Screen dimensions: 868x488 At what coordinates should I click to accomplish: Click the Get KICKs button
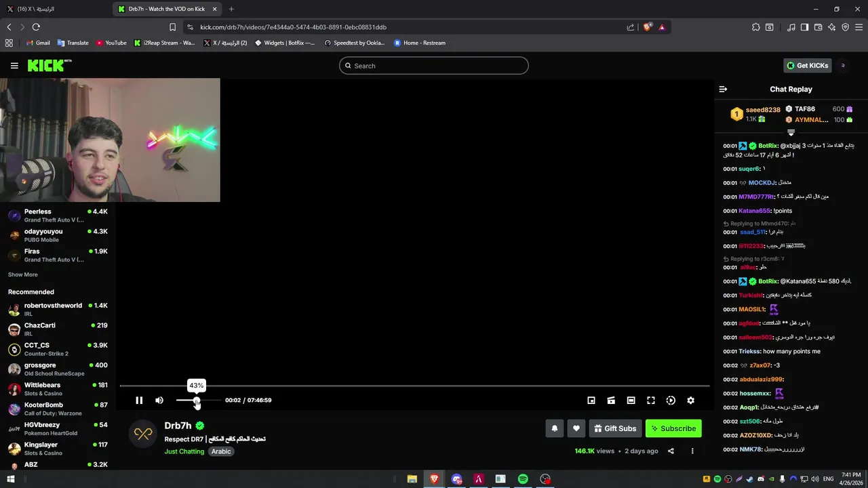tap(808, 66)
